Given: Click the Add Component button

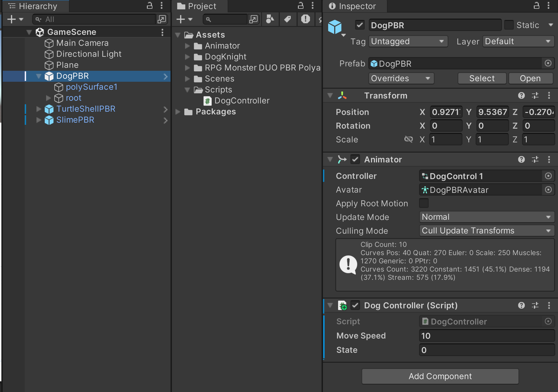Looking at the screenshot, I should (x=440, y=376).
